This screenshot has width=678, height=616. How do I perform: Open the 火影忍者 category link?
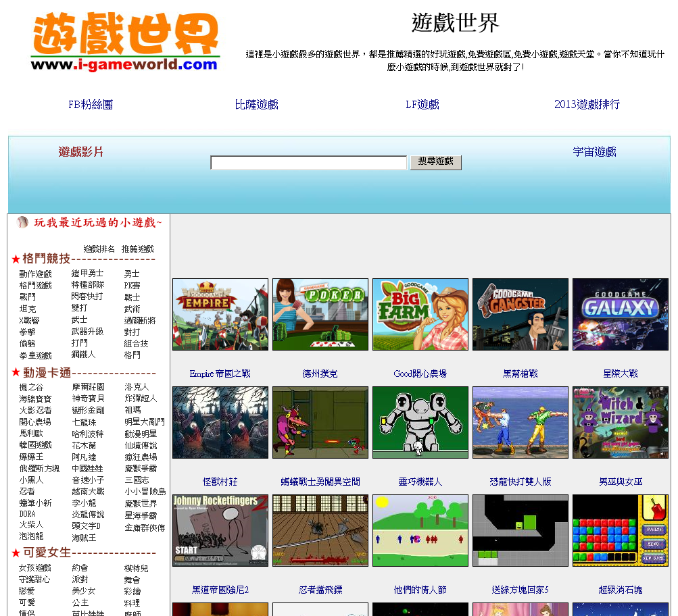pos(35,410)
